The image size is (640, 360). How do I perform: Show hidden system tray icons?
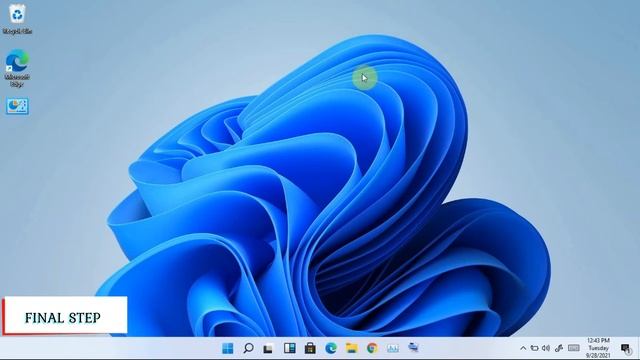point(523,348)
